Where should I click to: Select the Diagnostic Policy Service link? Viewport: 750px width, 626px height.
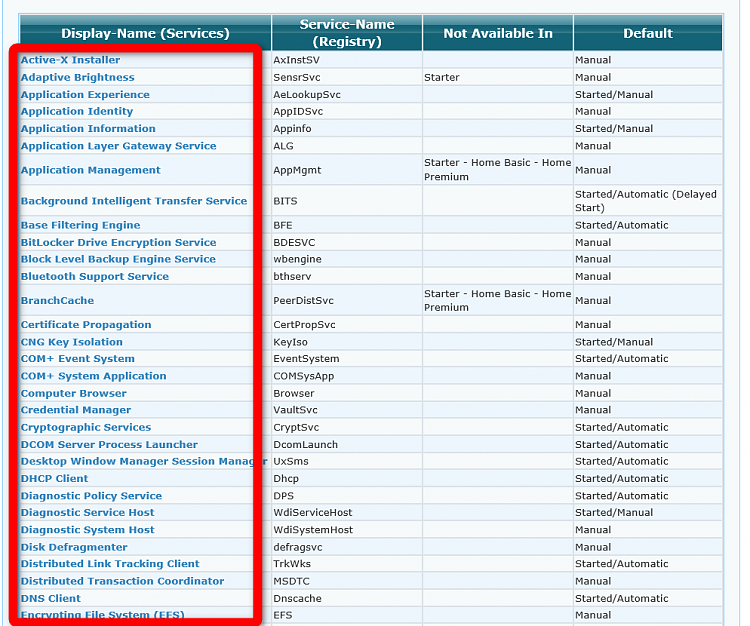(x=91, y=495)
